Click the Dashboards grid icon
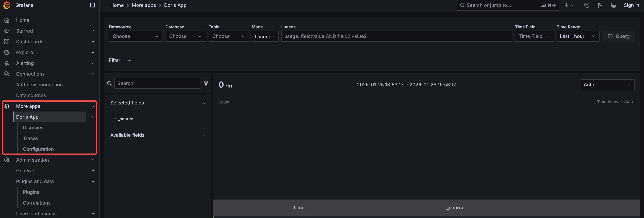 (x=7, y=42)
